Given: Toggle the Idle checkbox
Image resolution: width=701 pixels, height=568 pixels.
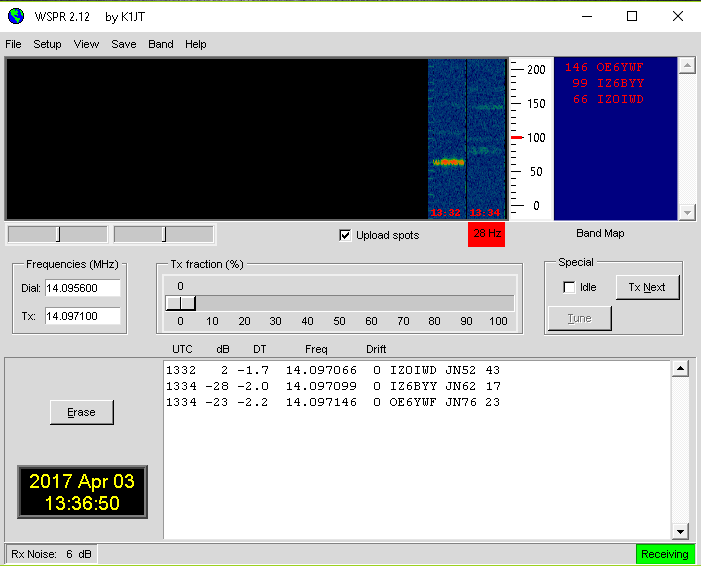Looking at the screenshot, I should pyautogui.click(x=569, y=287).
